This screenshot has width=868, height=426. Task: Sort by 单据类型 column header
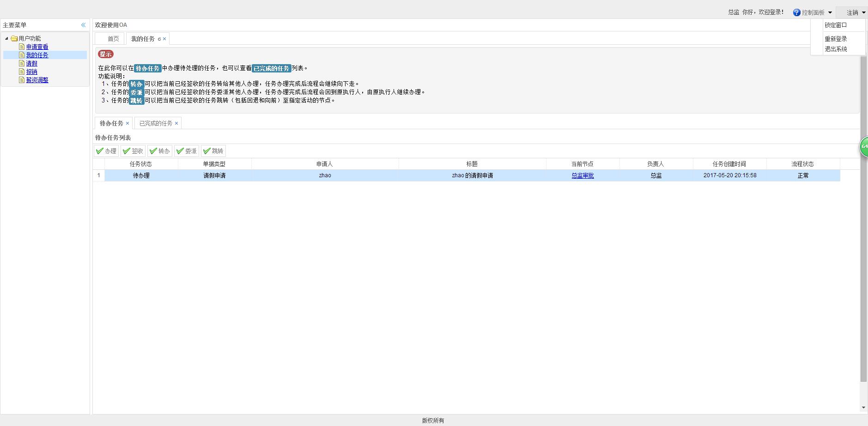pos(214,164)
